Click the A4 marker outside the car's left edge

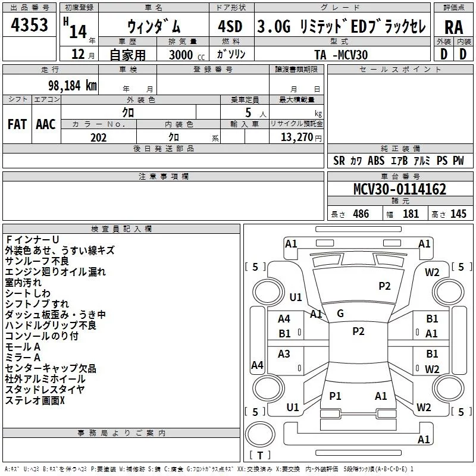pos(257,365)
